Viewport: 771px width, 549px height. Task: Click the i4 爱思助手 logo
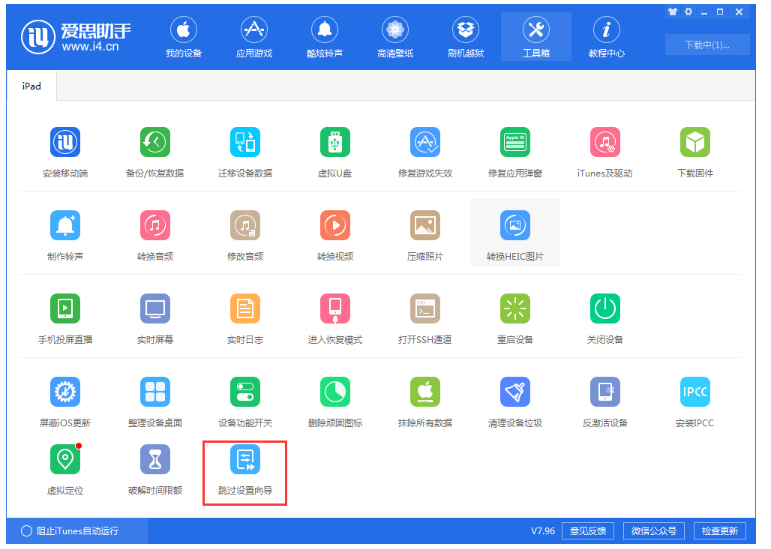click(76, 37)
